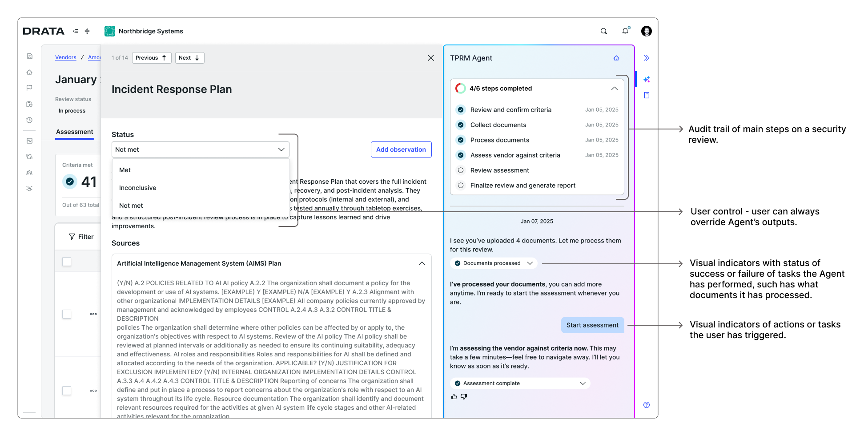The width and height of the screenshot is (868, 436).
Task: Open the TPRM Agent home icon
Action: [x=616, y=58]
